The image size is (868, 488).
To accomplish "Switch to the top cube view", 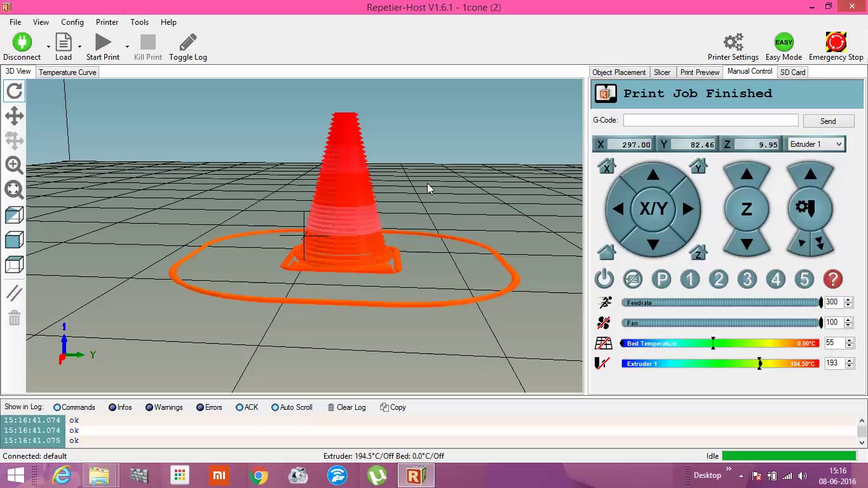I will (14, 264).
